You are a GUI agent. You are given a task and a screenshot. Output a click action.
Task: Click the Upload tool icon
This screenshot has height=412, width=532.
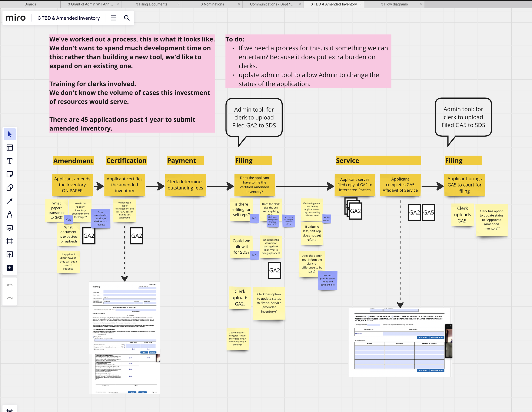pos(10,254)
